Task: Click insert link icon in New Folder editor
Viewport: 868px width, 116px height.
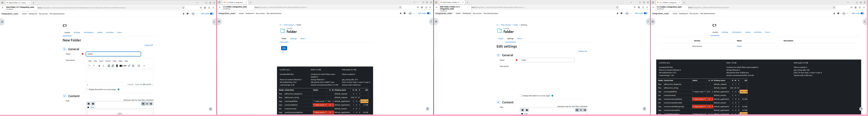Action: [129, 66]
